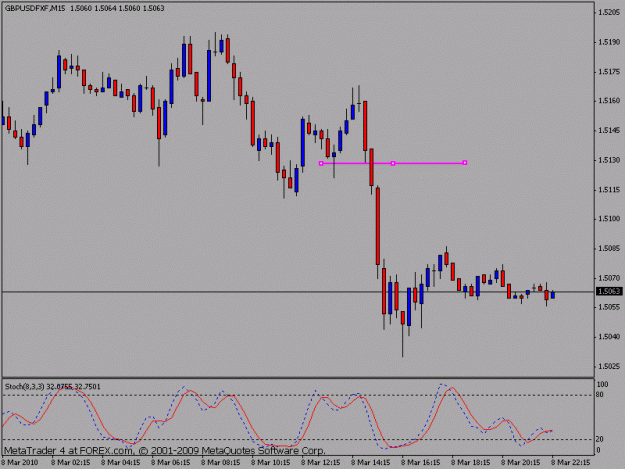
Task: Click the 8 Mar 06:15 time label
Action: pos(171,463)
